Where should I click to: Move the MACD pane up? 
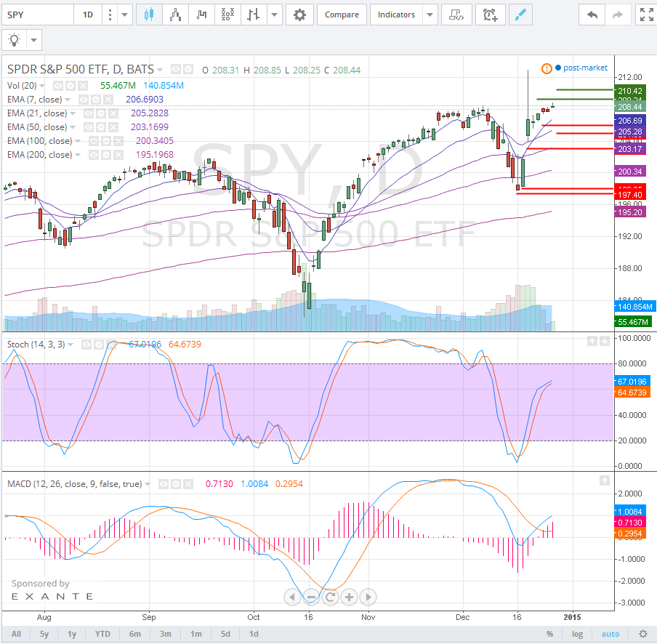pos(604,480)
